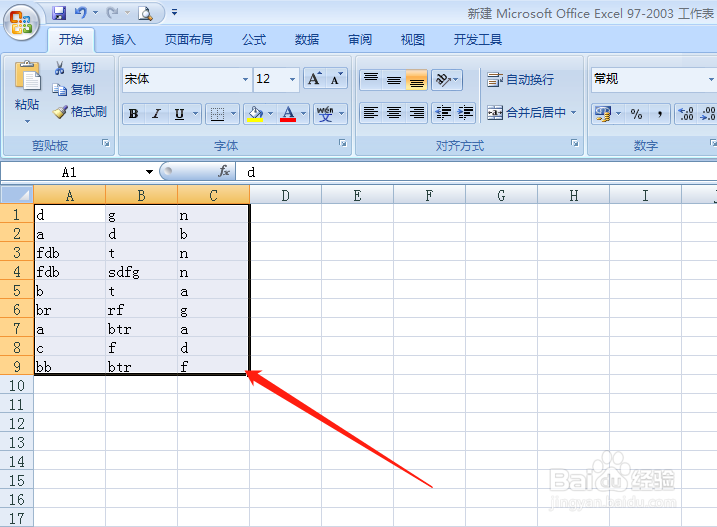717x527 pixels.
Task: Align text left
Action: [x=371, y=113]
